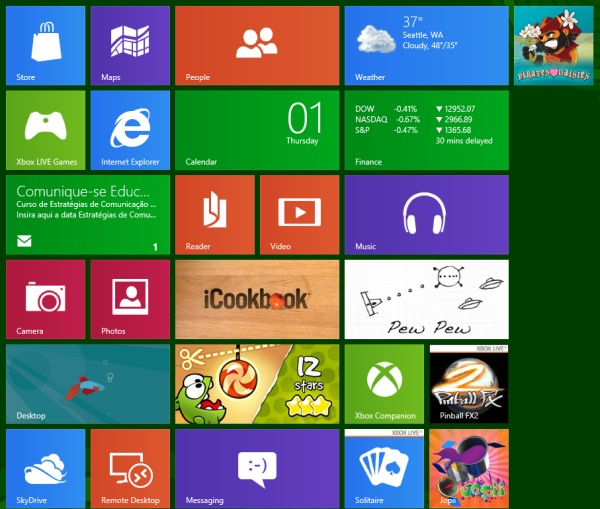The width and height of the screenshot is (600, 509).
Task: Click the 30 mins delayed note
Action: click(x=464, y=141)
